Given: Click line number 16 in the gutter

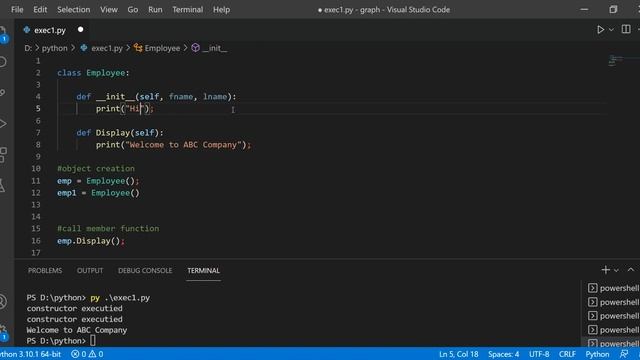Looking at the screenshot, I should coord(36,241).
